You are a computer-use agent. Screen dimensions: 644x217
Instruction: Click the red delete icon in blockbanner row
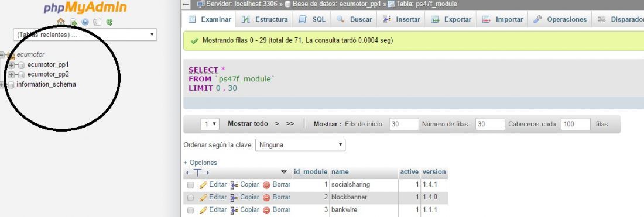click(266, 198)
